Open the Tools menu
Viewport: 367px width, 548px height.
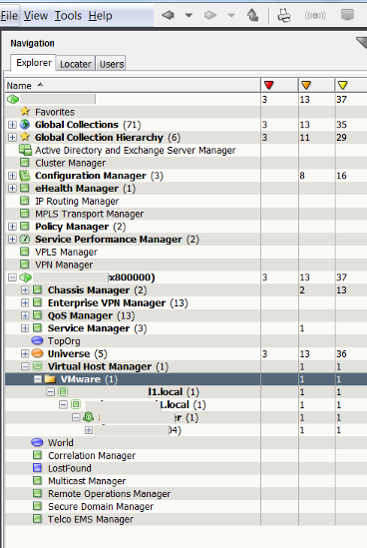pyautogui.click(x=68, y=16)
